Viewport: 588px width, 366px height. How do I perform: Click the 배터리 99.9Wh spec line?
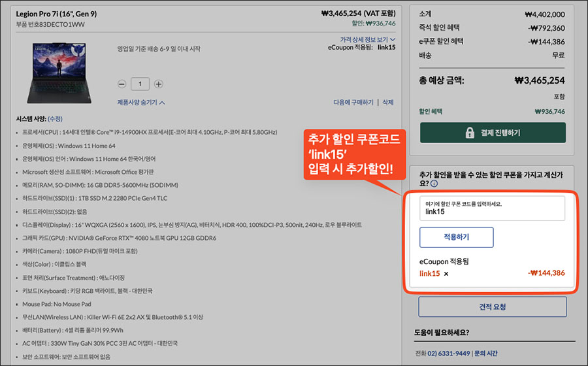(73, 330)
